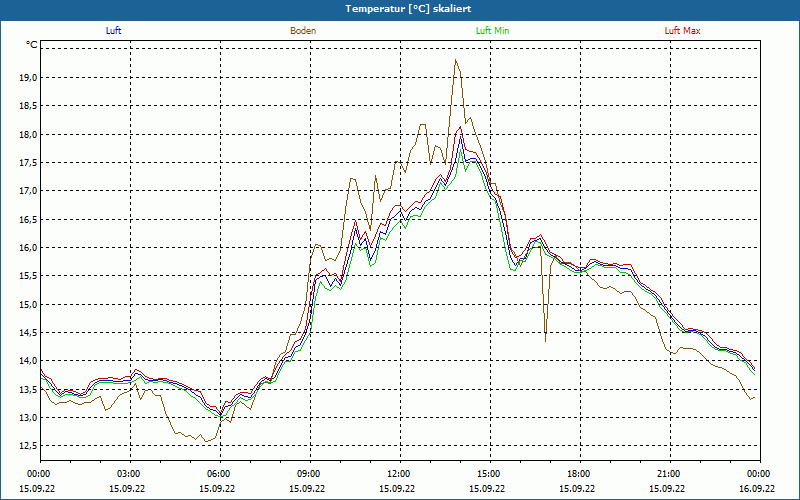Click the Boden curve peak near 14:00

pos(456,60)
